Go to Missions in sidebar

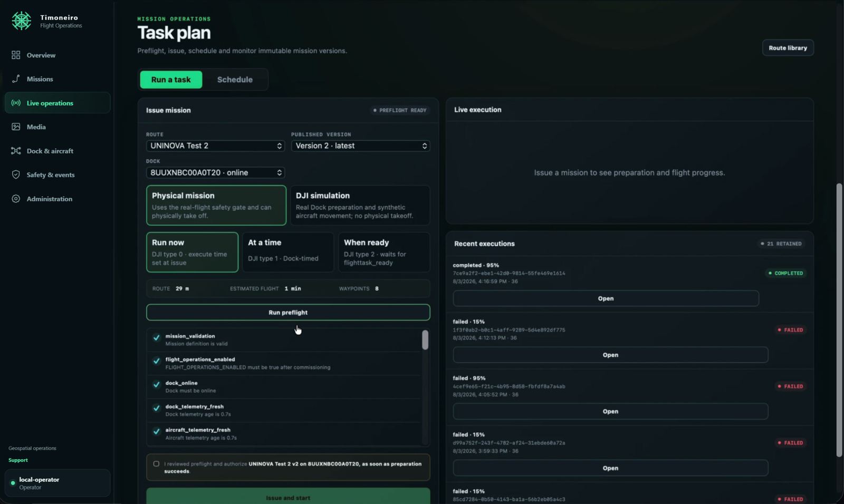[x=57, y=79]
